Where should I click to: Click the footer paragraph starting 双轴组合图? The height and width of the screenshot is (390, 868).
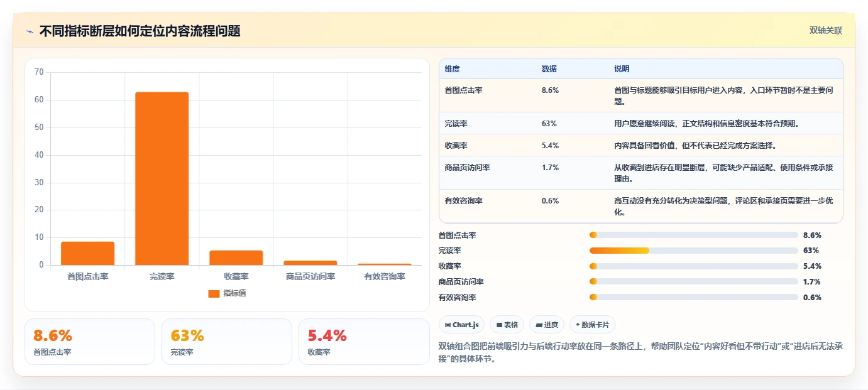click(x=640, y=354)
